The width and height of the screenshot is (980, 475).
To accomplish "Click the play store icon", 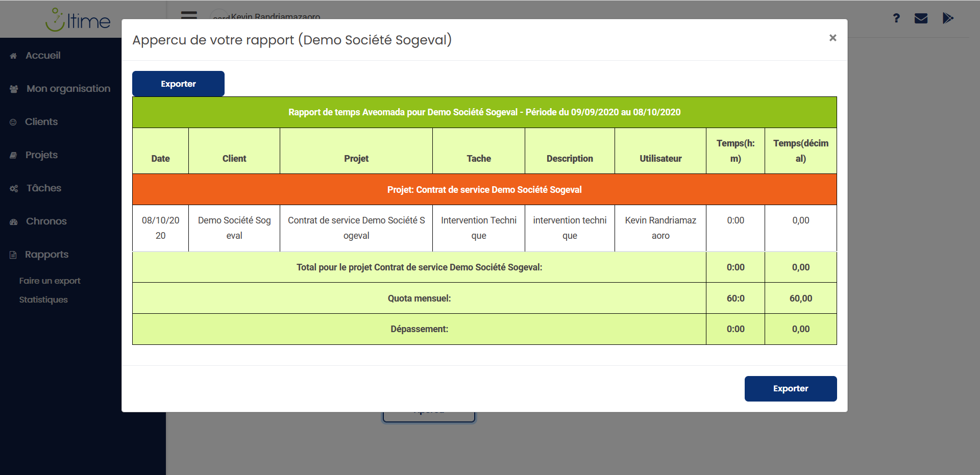I will coord(948,18).
